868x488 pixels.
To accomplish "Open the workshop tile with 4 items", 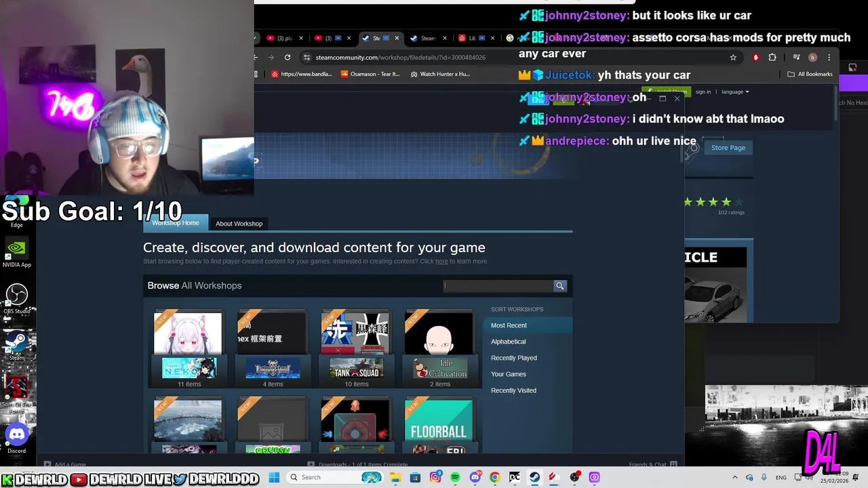I will 273,349.
